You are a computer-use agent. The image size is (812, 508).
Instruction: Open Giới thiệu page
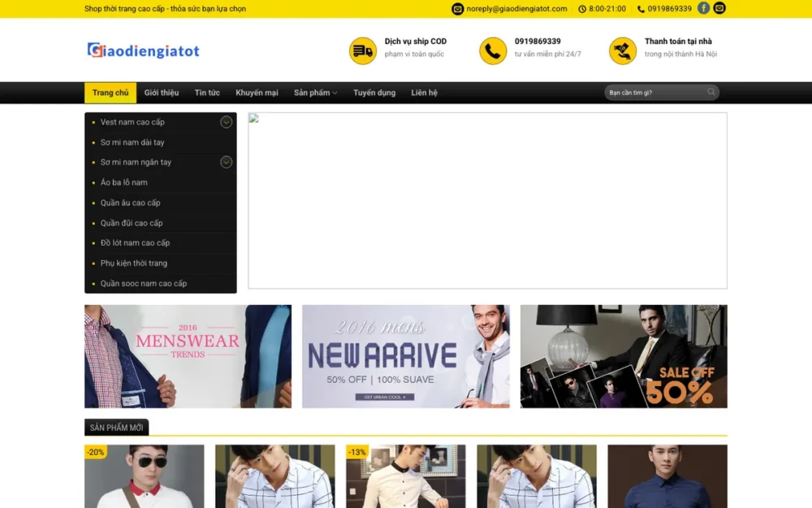click(x=161, y=93)
